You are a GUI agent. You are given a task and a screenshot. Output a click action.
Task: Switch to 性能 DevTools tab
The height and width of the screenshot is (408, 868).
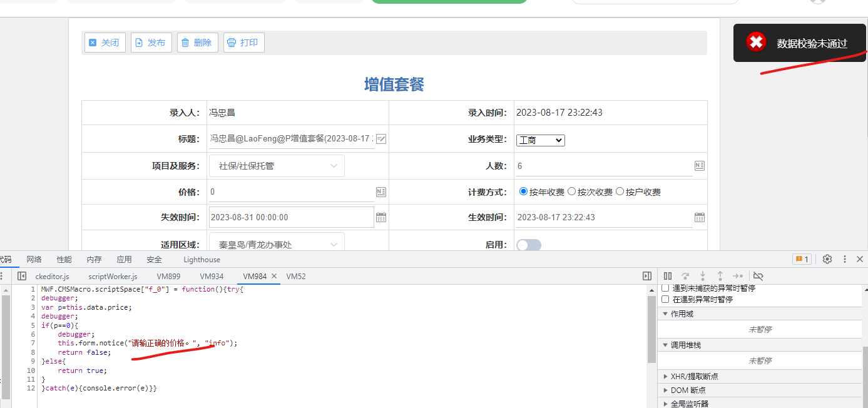tap(64, 260)
